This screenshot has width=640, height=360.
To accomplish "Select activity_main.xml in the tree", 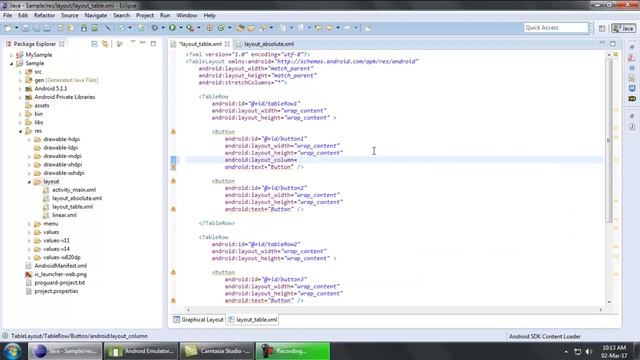I will [74, 190].
